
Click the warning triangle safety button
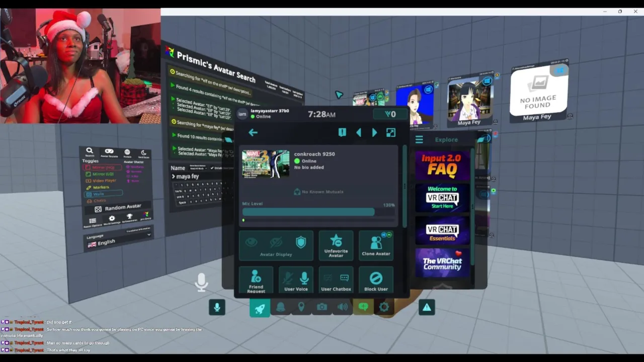(427, 307)
